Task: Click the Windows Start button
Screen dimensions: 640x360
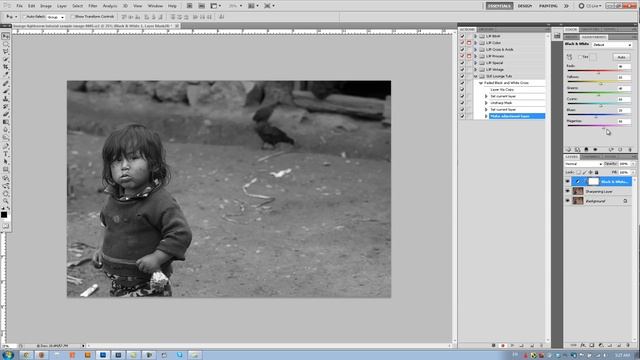Action: (8, 355)
